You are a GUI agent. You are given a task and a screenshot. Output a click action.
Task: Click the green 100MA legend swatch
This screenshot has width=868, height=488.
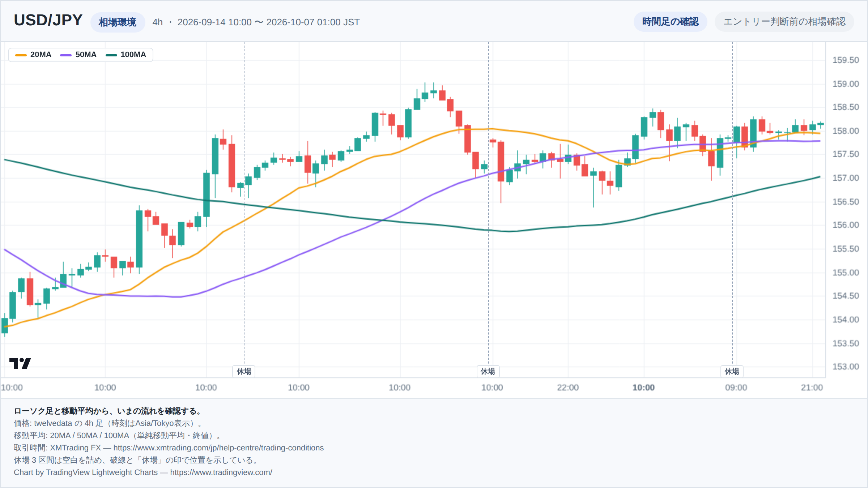[x=111, y=55]
